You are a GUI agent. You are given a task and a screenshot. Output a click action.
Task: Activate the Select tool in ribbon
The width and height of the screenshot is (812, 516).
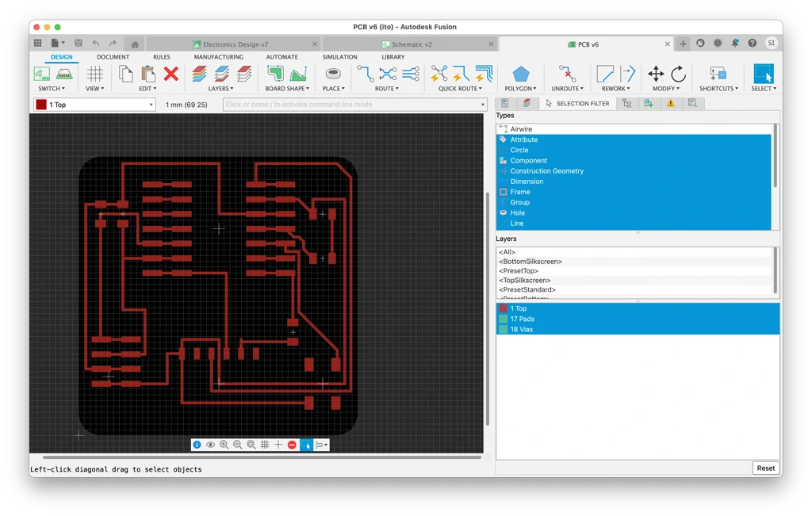point(764,74)
